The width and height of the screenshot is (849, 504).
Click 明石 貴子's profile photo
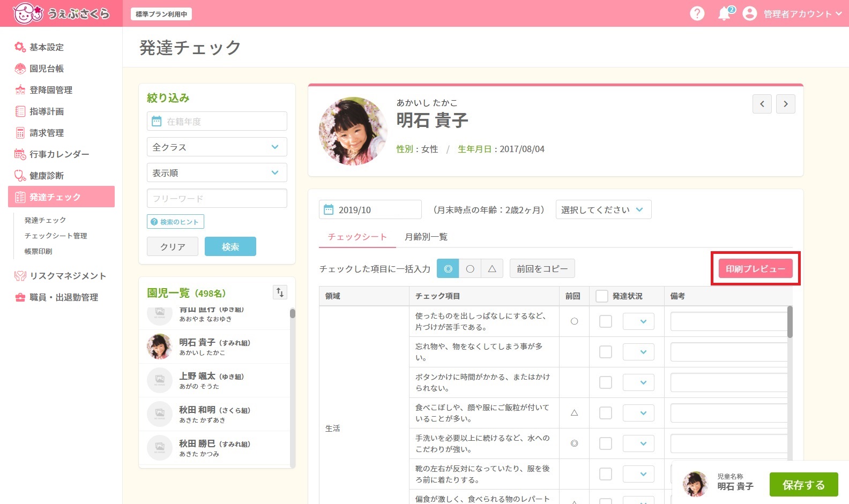click(353, 131)
